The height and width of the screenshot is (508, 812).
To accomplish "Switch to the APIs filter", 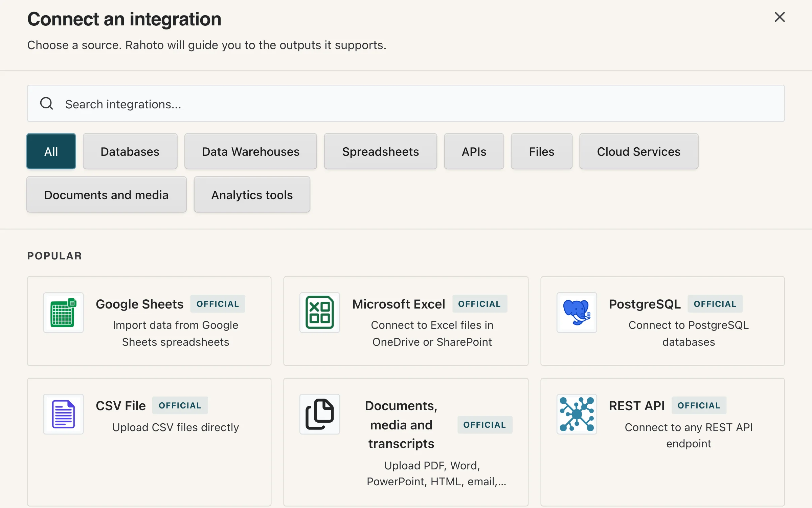I will tap(474, 151).
